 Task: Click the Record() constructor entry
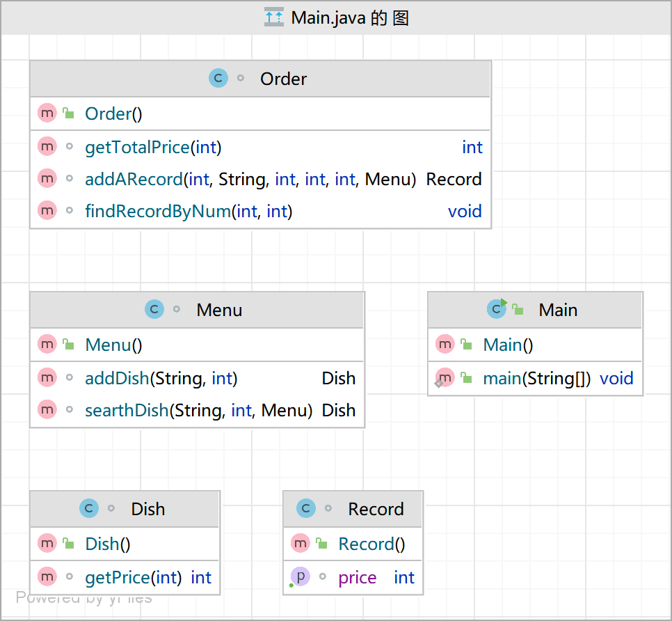pos(371,544)
